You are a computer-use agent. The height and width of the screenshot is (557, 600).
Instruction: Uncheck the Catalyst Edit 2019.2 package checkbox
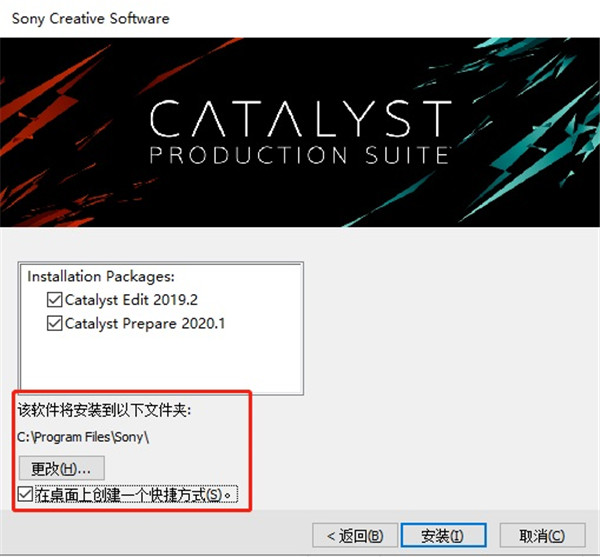click(54, 300)
